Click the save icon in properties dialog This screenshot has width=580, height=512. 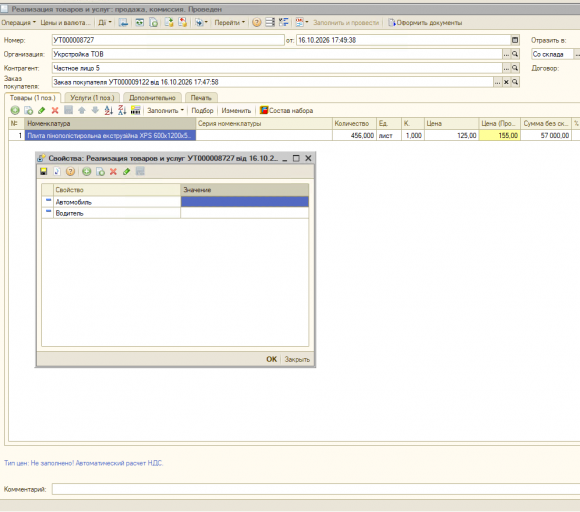click(x=44, y=171)
